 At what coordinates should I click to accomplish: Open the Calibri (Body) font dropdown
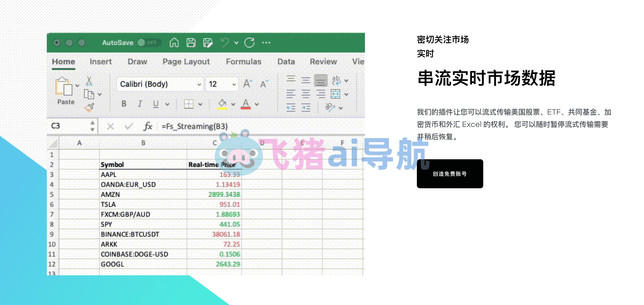[160, 84]
